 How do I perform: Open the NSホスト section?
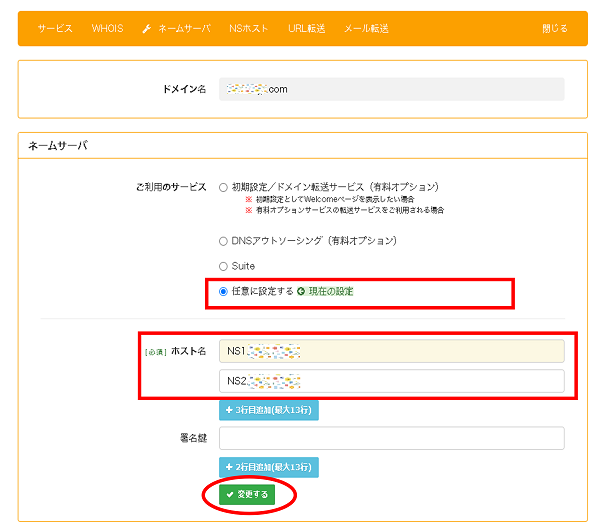pyautogui.click(x=248, y=29)
